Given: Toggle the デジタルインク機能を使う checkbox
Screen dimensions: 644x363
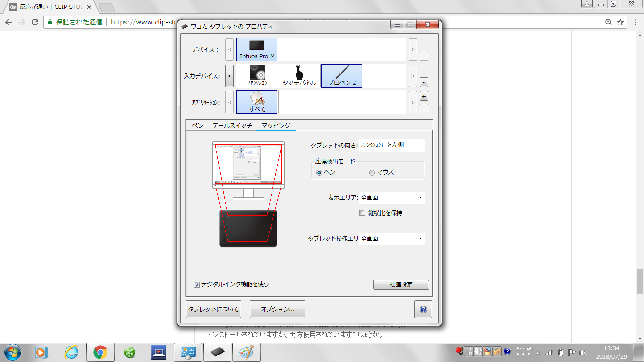Looking at the screenshot, I should click(x=197, y=284).
